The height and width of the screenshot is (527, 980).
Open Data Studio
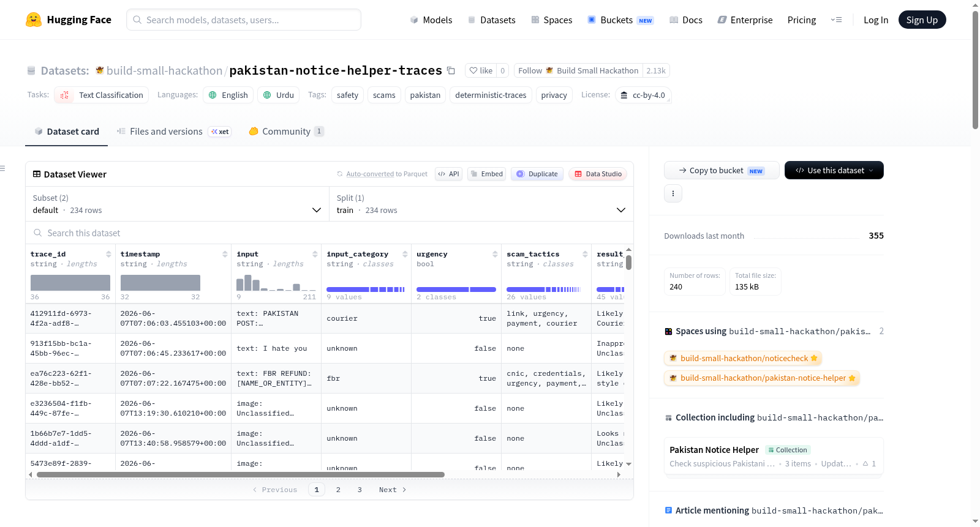pyautogui.click(x=598, y=174)
